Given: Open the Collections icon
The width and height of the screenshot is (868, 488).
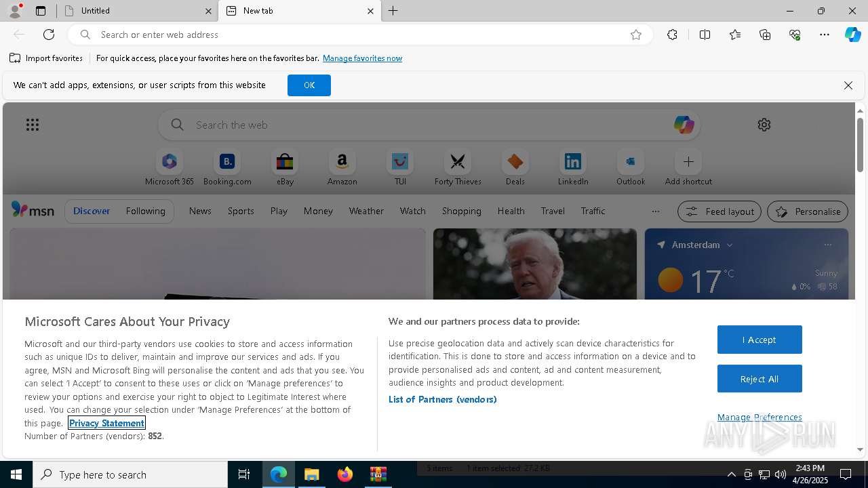Looking at the screenshot, I should tap(765, 35).
